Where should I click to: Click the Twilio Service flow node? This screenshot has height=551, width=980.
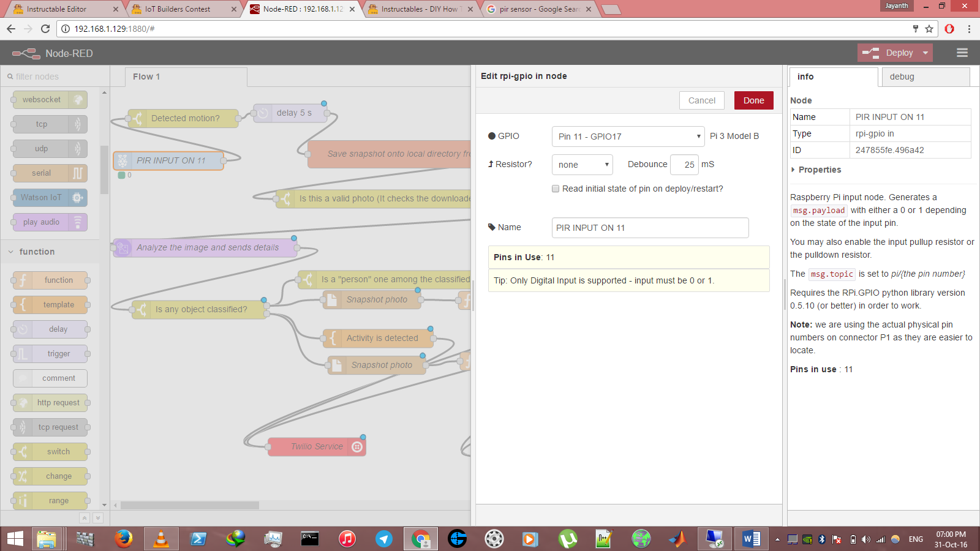317,446
